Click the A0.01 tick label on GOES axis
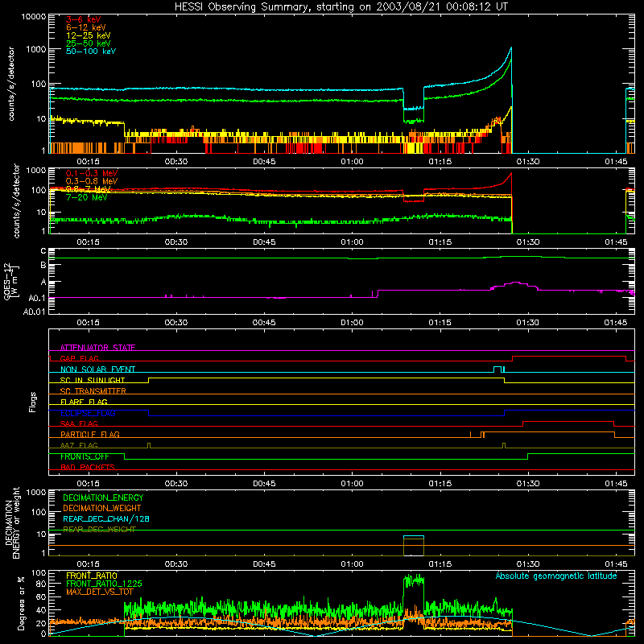644x644 pixels. [x=35, y=312]
